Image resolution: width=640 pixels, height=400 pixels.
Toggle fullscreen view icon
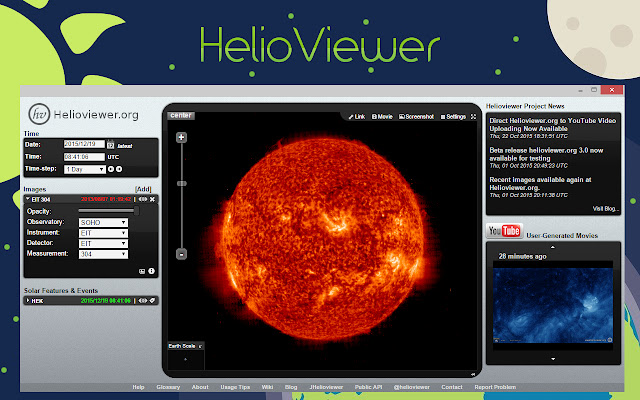(473, 117)
